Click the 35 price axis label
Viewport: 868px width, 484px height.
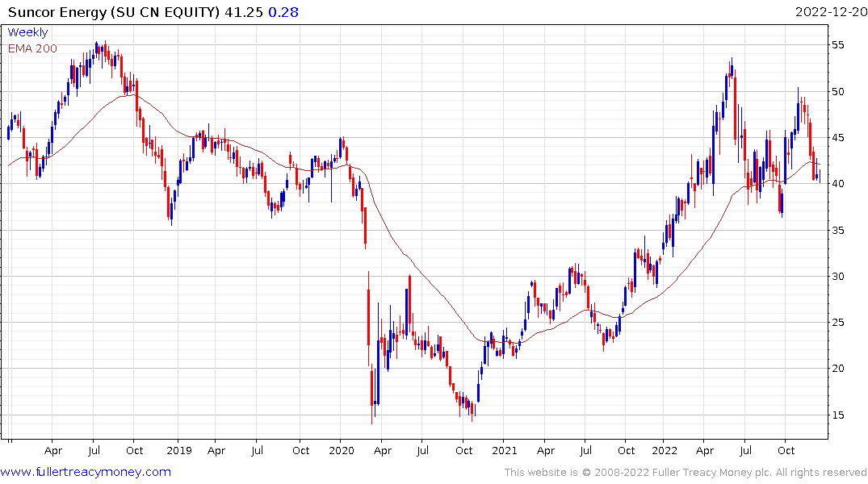click(838, 230)
